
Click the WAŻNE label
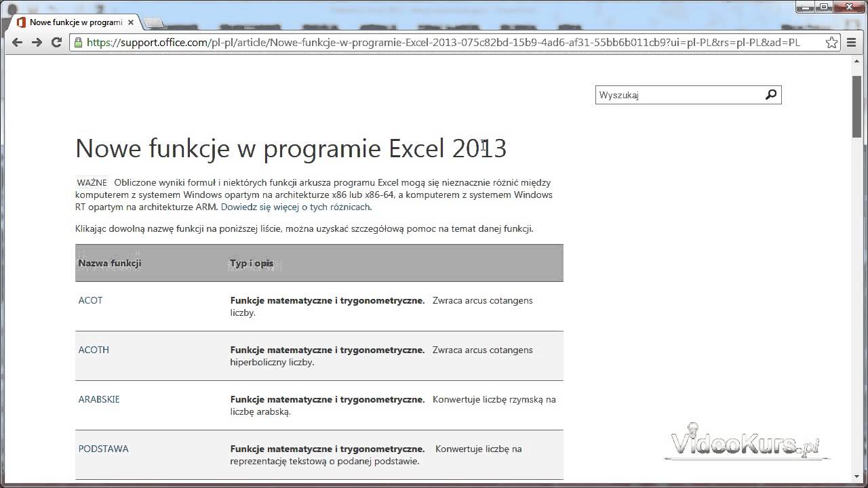[92, 182]
